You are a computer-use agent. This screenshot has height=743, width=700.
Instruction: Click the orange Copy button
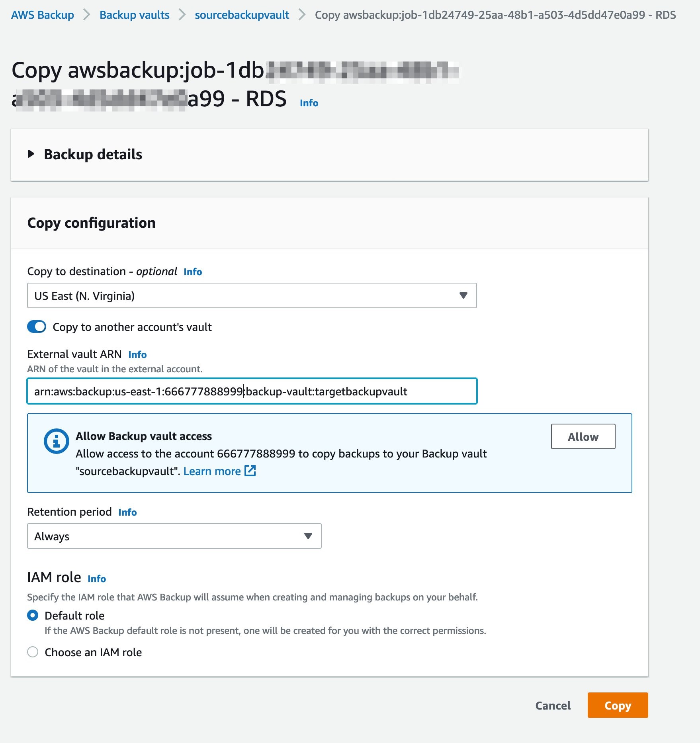(618, 706)
